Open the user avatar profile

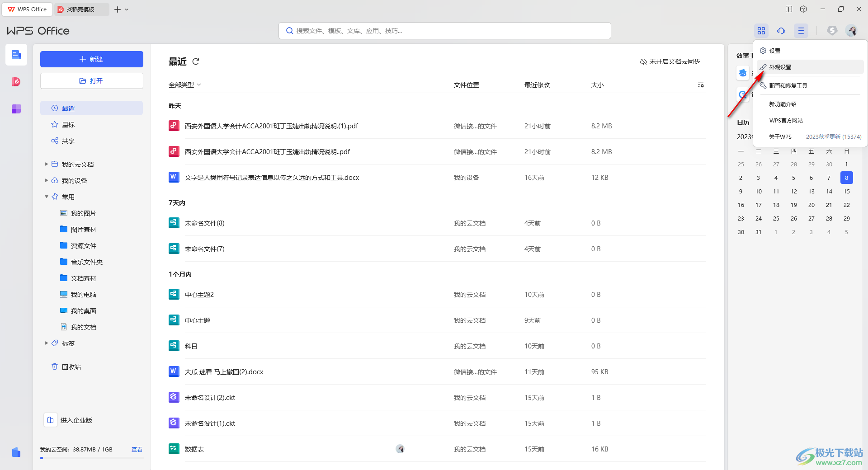pos(852,31)
